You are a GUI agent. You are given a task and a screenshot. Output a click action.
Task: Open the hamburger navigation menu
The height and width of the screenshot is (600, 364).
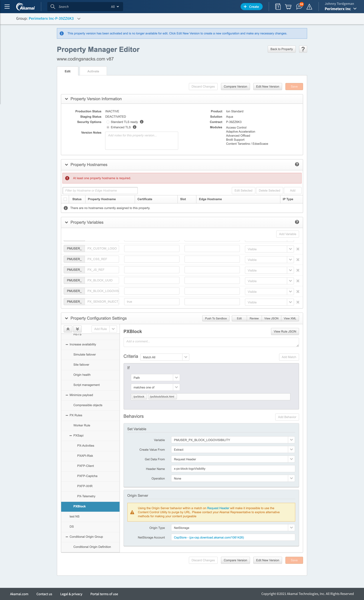tap(7, 7)
